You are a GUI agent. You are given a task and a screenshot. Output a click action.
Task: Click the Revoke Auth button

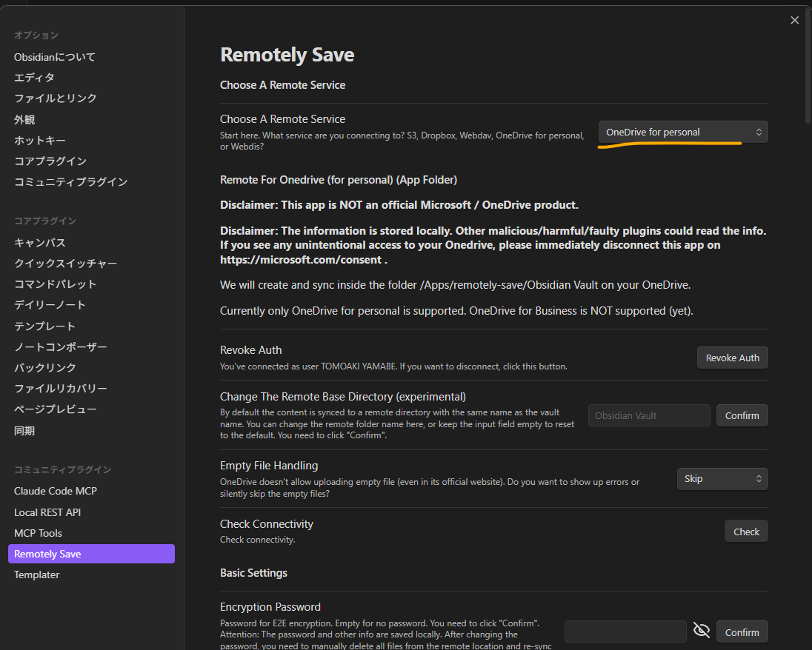pos(732,358)
